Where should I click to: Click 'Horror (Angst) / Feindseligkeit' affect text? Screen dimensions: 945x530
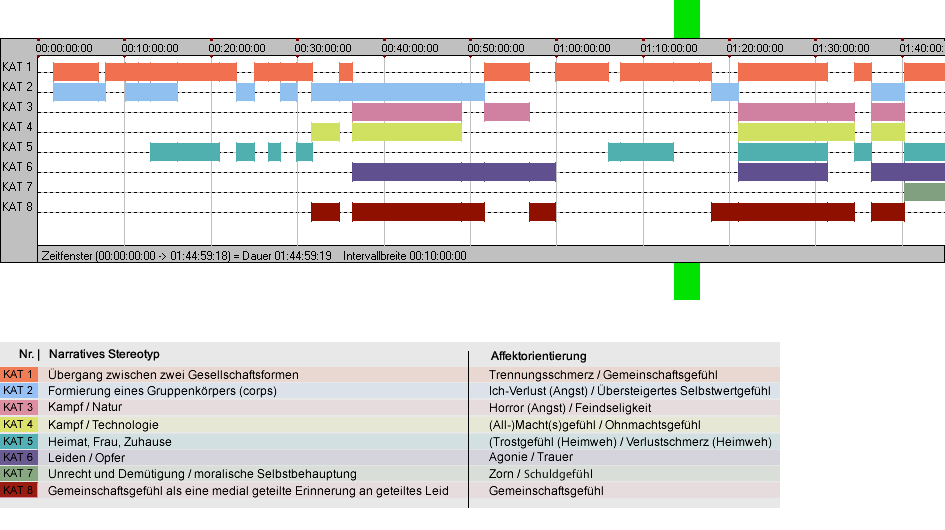coord(570,408)
